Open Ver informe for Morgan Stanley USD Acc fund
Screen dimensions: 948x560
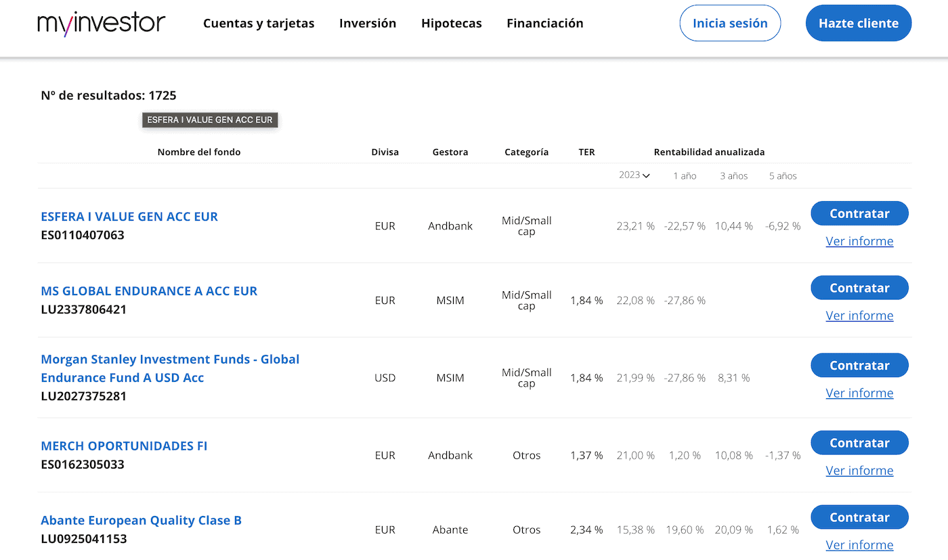tap(859, 393)
